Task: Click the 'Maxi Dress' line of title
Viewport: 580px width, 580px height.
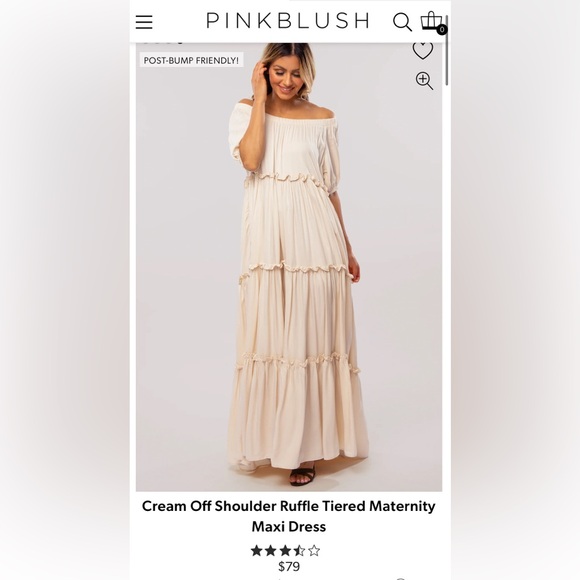Action: pos(289,526)
